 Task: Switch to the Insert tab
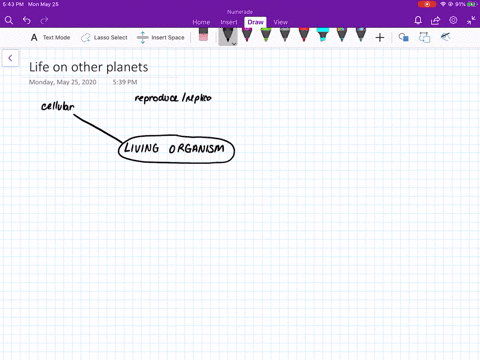(229, 22)
